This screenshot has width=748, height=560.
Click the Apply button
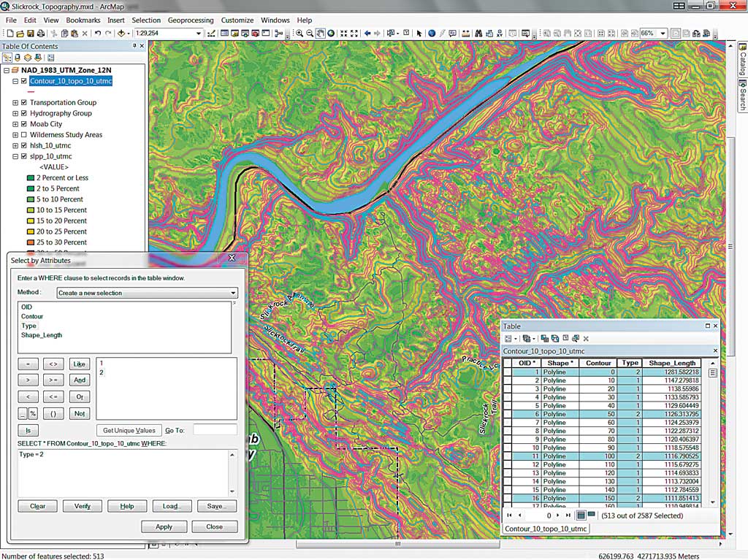pos(164,526)
